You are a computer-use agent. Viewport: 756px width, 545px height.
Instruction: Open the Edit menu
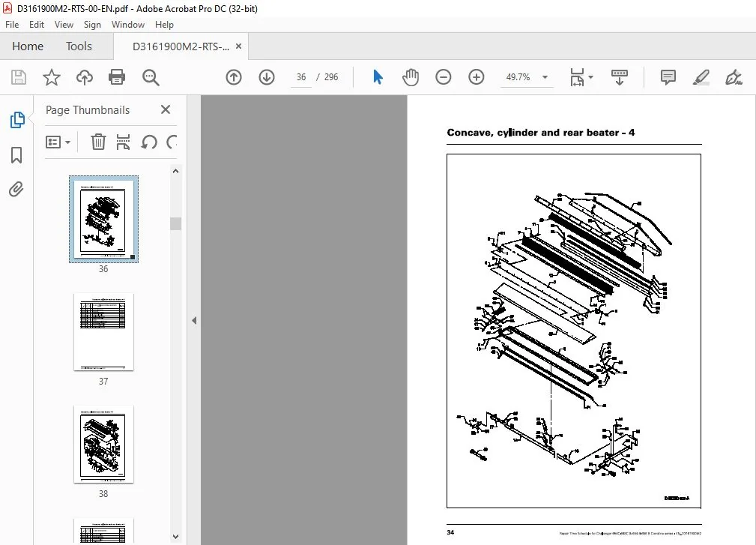36,25
